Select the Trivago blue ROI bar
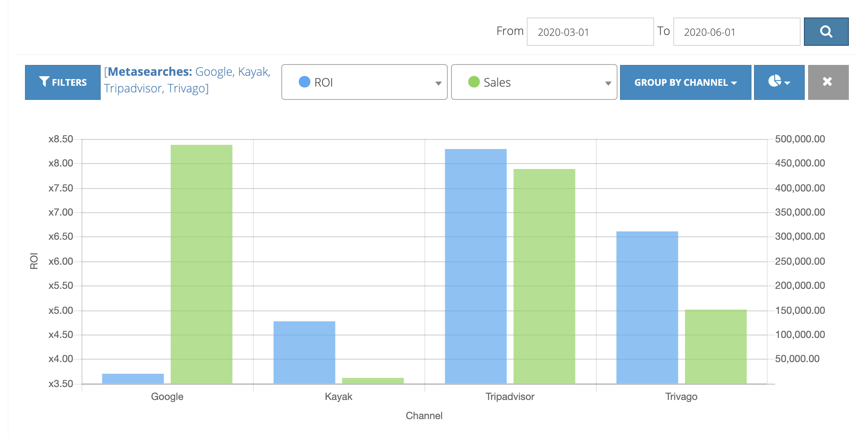 [x=647, y=307]
